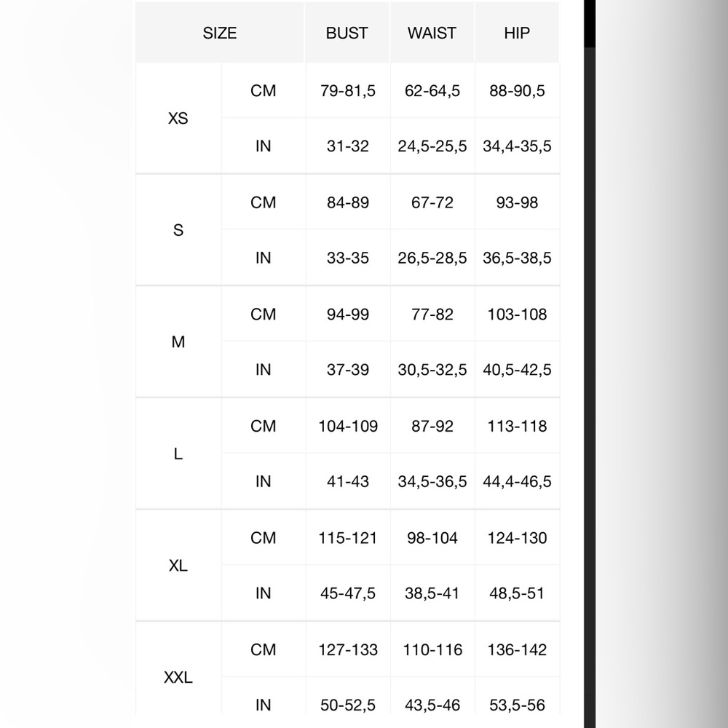Click the CM unit label in M row

[x=264, y=314]
